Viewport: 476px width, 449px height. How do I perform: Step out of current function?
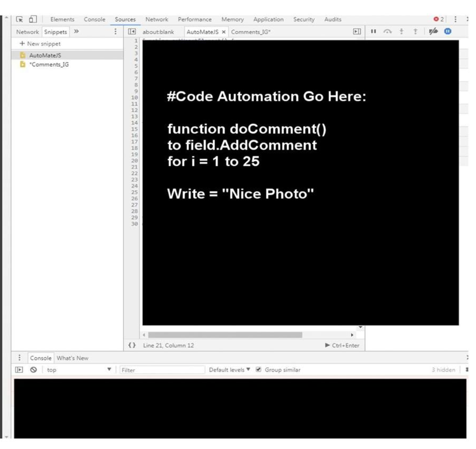coord(415,31)
